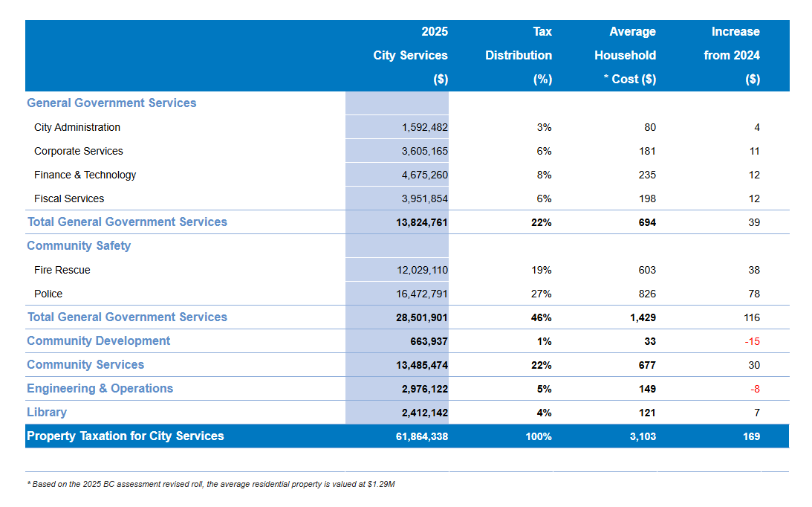Click the Community Development label
This screenshot has height=507, width=812.
point(98,341)
